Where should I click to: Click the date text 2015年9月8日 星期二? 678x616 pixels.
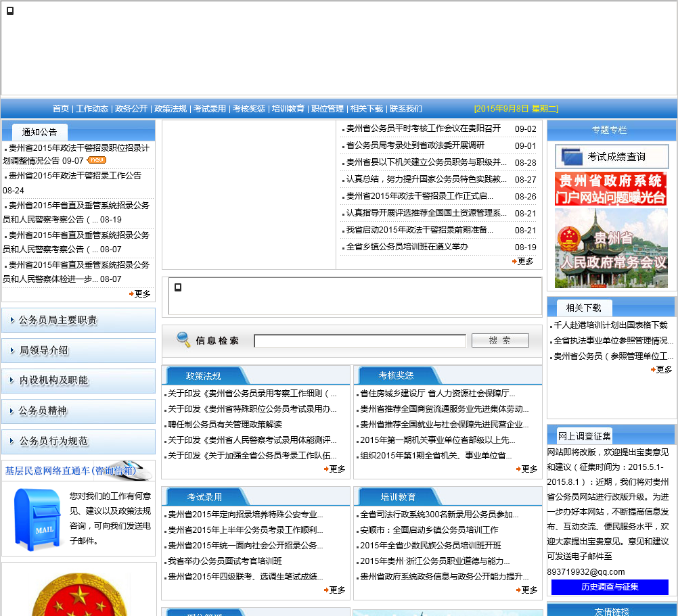pyautogui.click(x=516, y=109)
